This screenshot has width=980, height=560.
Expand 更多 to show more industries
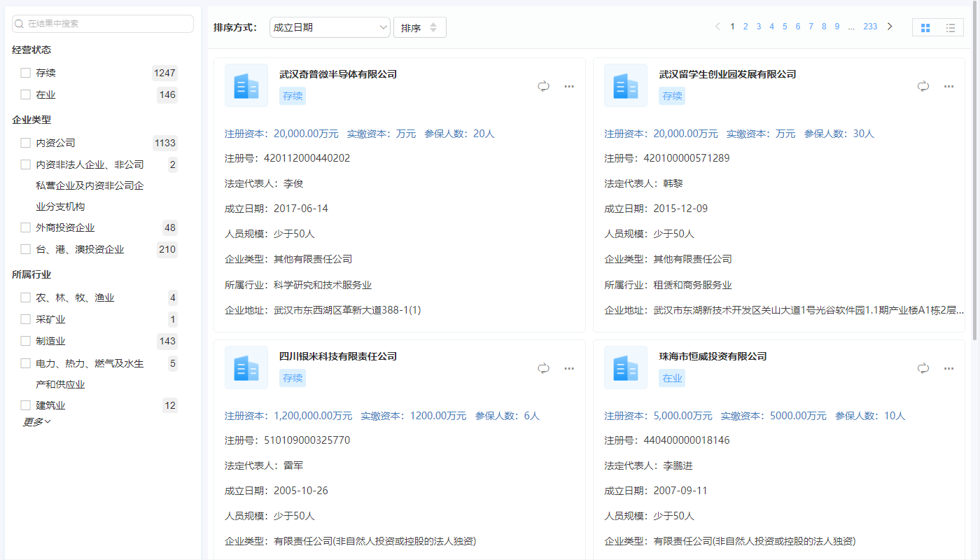[36, 423]
